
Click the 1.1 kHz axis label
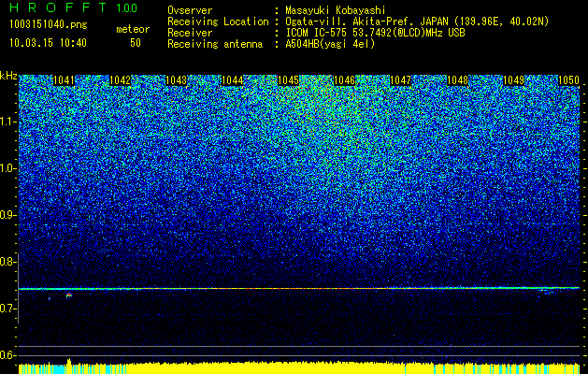pyautogui.click(x=6, y=122)
